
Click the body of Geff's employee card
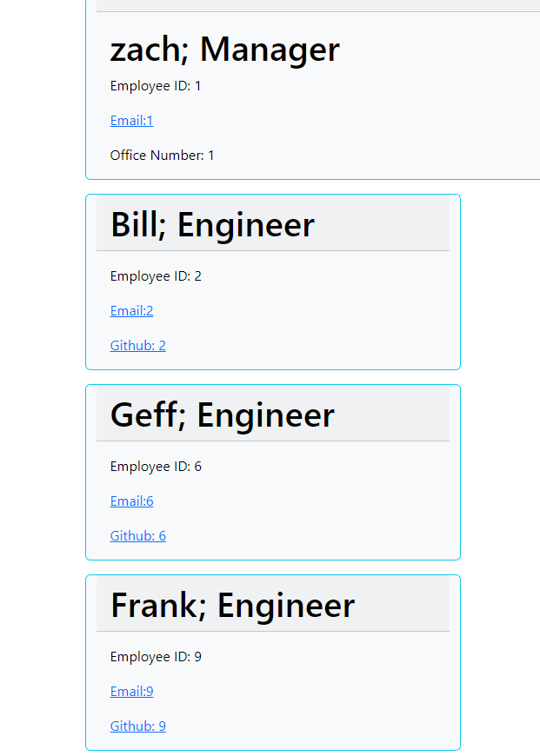(x=272, y=501)
